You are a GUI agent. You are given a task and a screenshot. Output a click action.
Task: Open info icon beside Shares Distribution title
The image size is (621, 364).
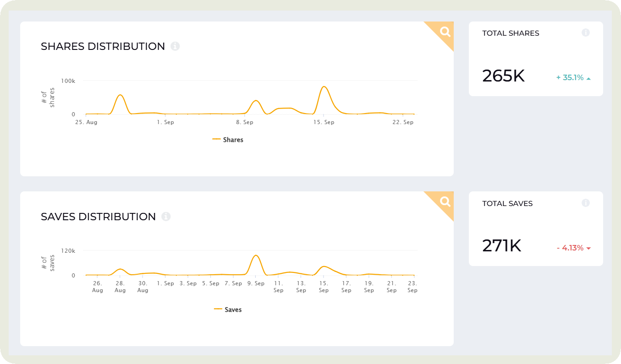tap(175, 46)
